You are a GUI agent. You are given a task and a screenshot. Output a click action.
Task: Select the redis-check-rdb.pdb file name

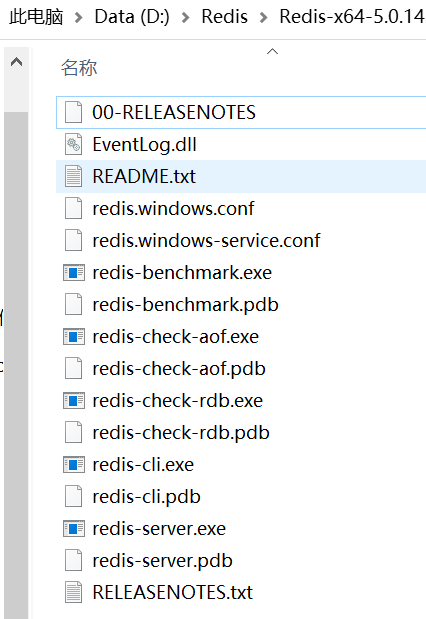click(181, 433)
